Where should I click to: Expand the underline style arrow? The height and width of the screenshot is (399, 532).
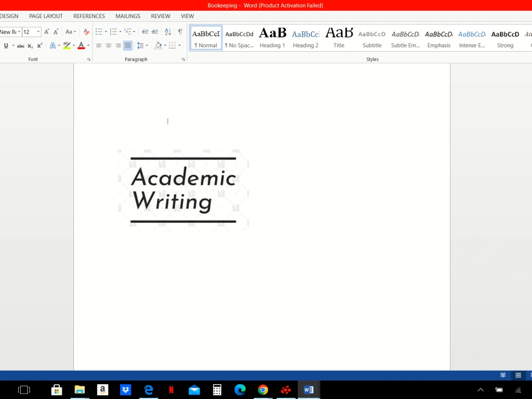(x=13, y=45)
